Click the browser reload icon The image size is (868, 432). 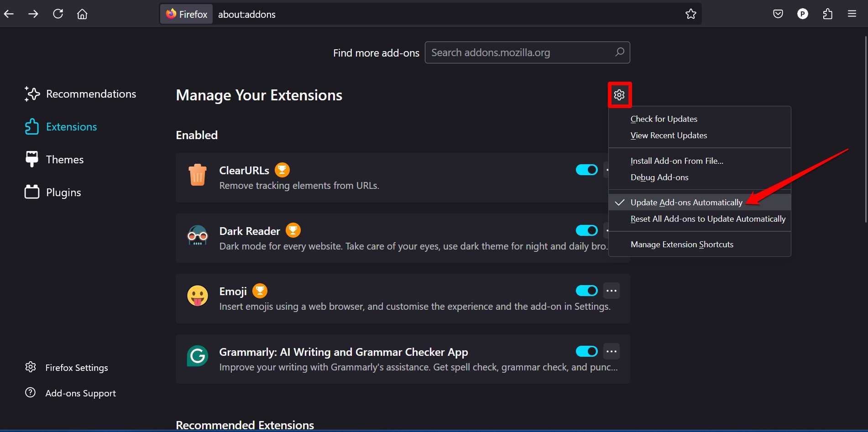coord(58,14)
